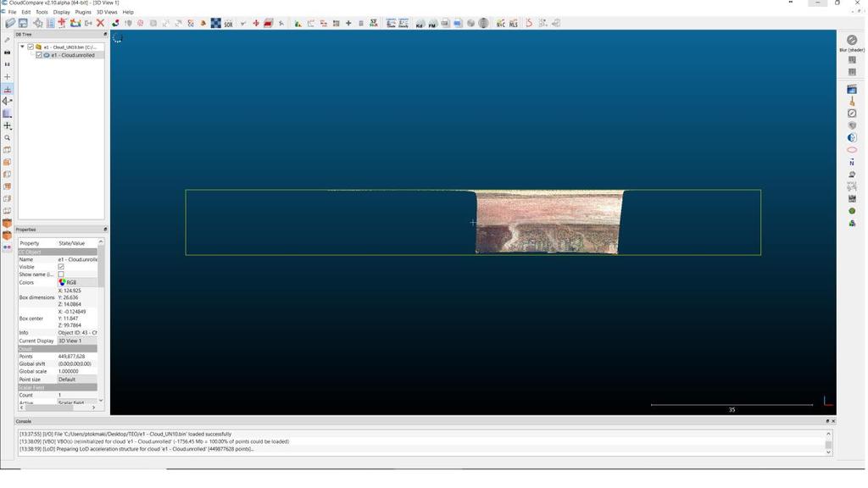
Task: Open the Current Display 3D View 1 dropdown
Action: [x=77, y=341]
